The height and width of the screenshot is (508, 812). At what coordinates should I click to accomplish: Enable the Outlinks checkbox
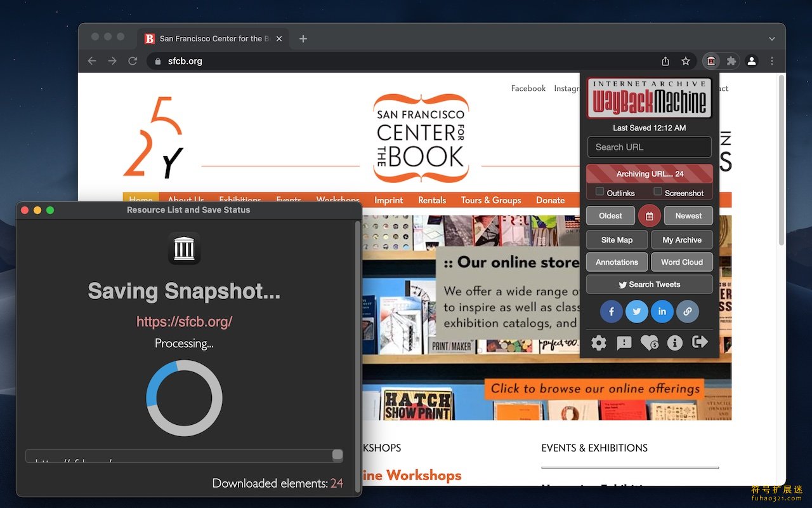[x=599, y=192]
